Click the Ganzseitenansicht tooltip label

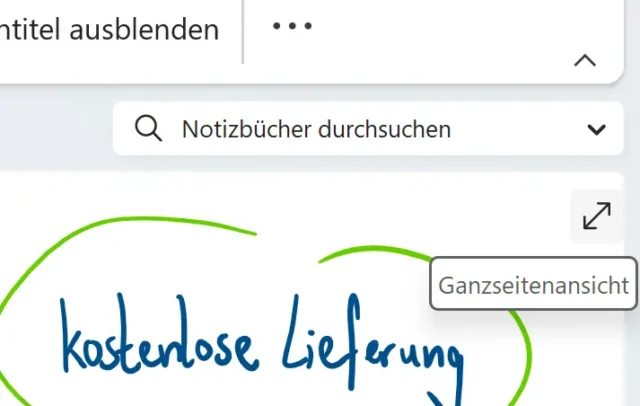[533, 284]
